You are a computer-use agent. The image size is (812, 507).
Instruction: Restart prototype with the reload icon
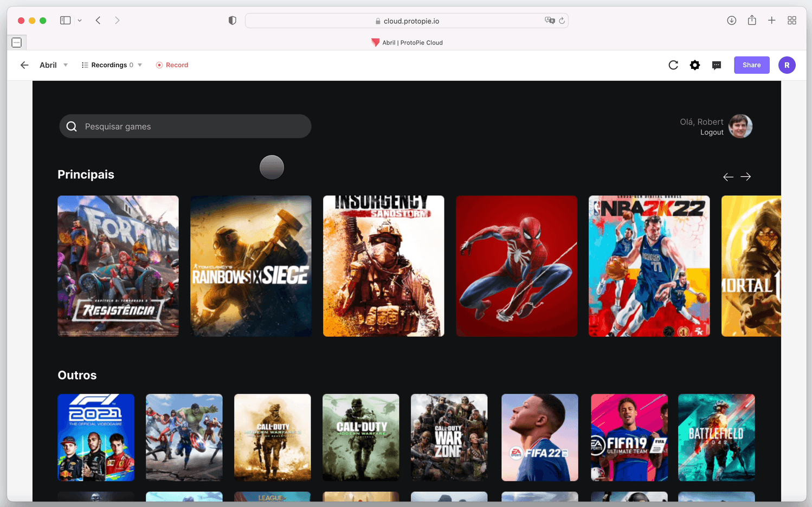pos(673,65)
